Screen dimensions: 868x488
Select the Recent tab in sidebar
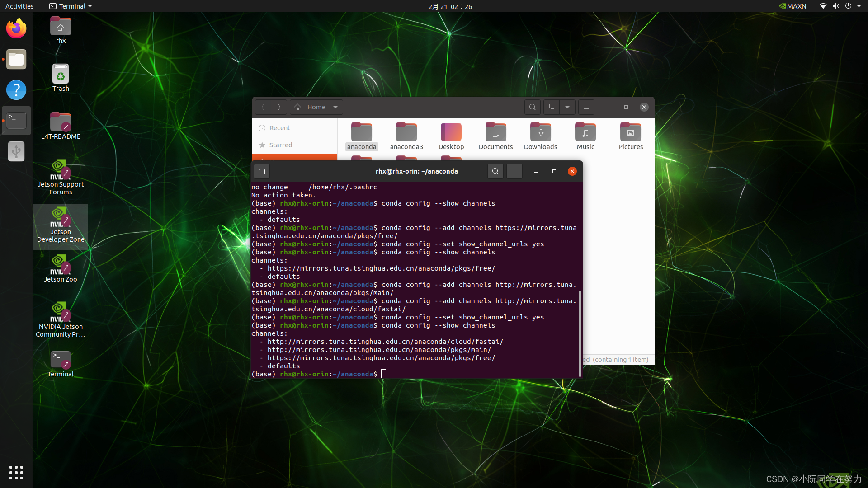tap(279, 128)
